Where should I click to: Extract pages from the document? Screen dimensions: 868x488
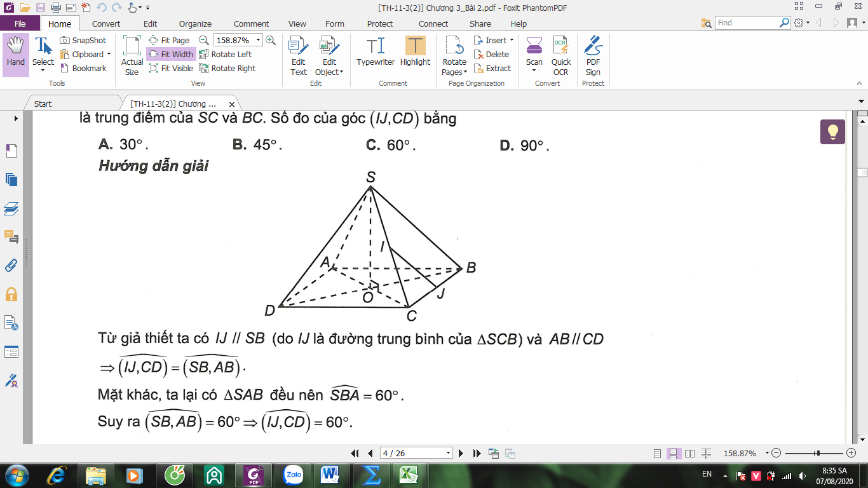pyautogui.click(x=492, y=68)
